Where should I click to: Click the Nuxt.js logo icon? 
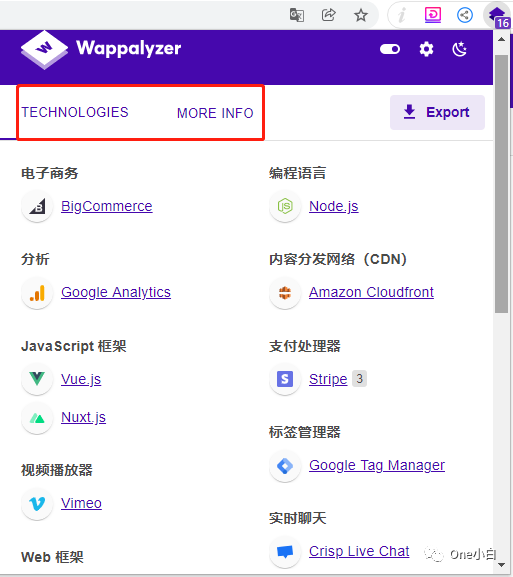37,418
